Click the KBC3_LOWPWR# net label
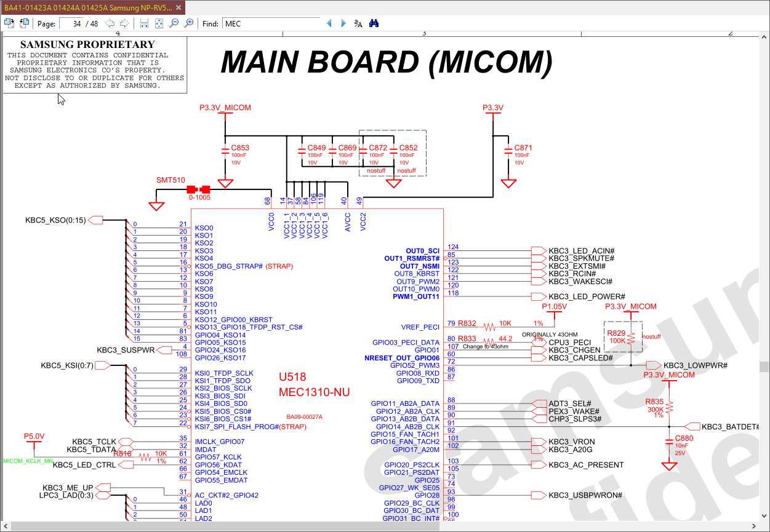The height and width of the screenshot is (532, 770). coord(696,365)
